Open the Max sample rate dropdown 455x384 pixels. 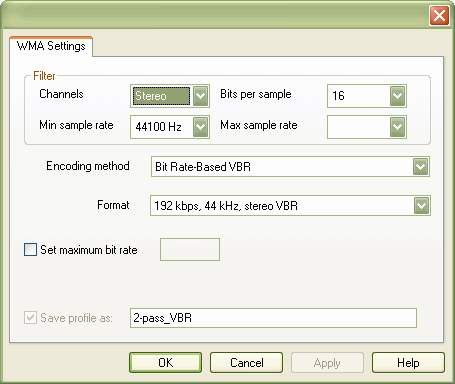(398, 127)
